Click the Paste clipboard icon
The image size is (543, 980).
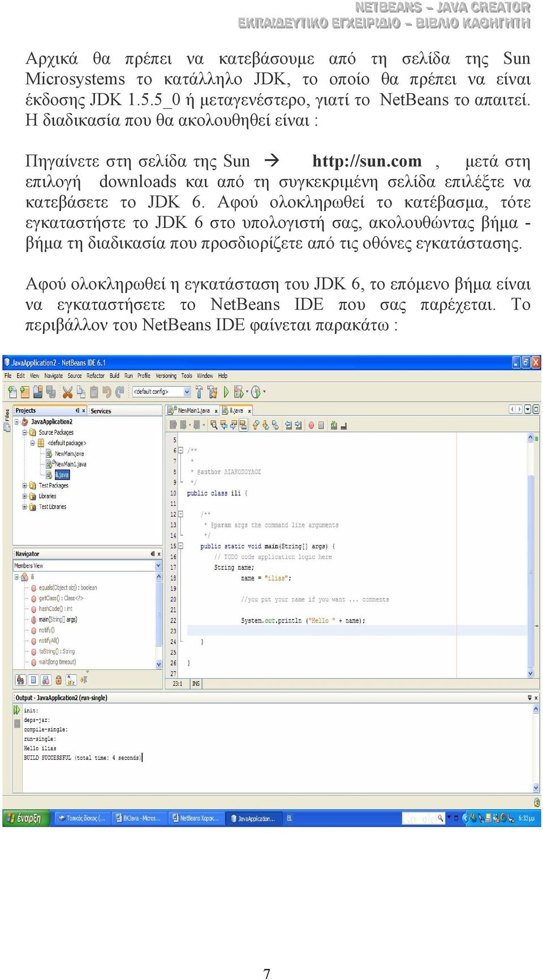[x=94, y=392]
